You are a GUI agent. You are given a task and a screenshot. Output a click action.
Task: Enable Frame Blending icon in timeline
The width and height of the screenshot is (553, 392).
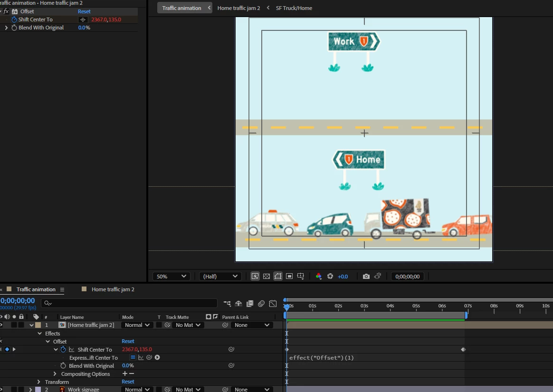(250, 304)
